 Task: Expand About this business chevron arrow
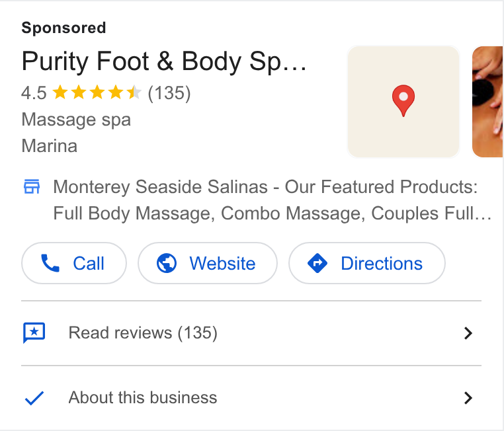pyautogui.click(x=468, y=398)
